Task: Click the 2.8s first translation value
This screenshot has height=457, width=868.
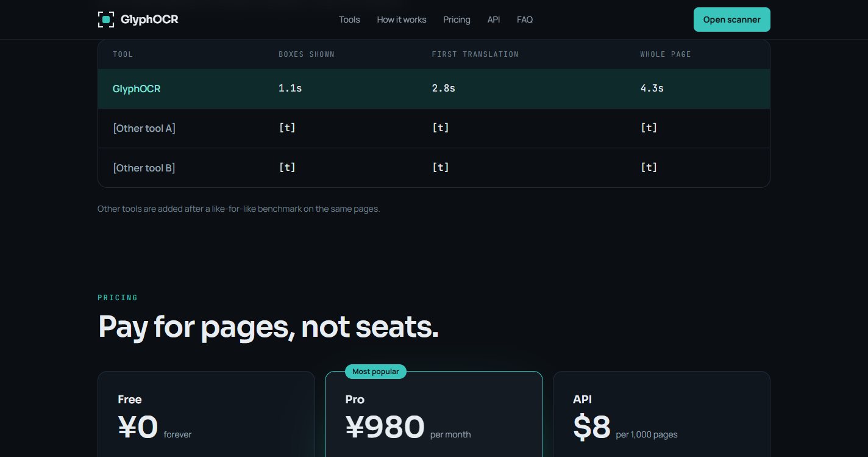Action: [444, 88]
